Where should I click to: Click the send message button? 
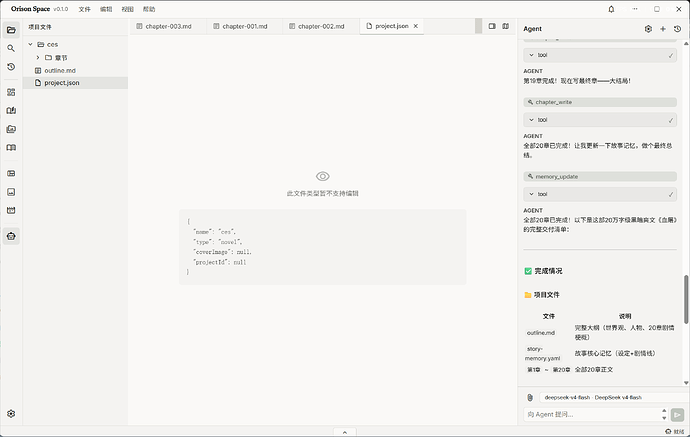coord(677,415)
